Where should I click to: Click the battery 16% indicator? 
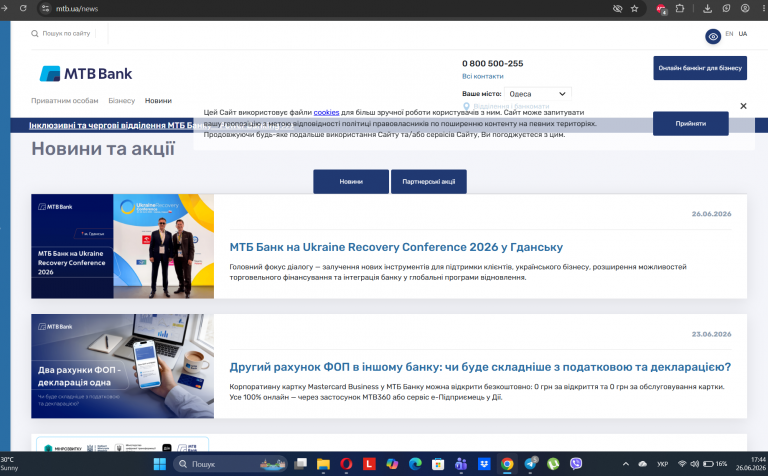[x=715, y=464]
